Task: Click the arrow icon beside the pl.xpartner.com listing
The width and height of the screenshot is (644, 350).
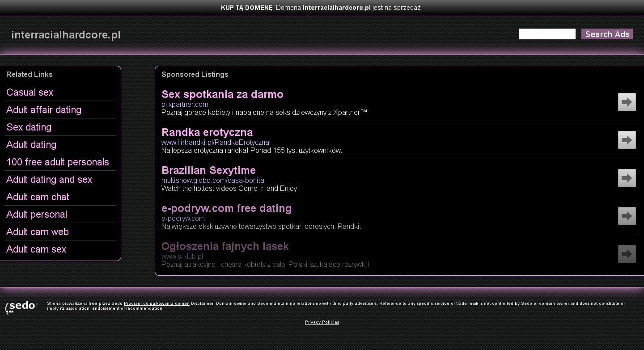Action: tap(627, 102)
